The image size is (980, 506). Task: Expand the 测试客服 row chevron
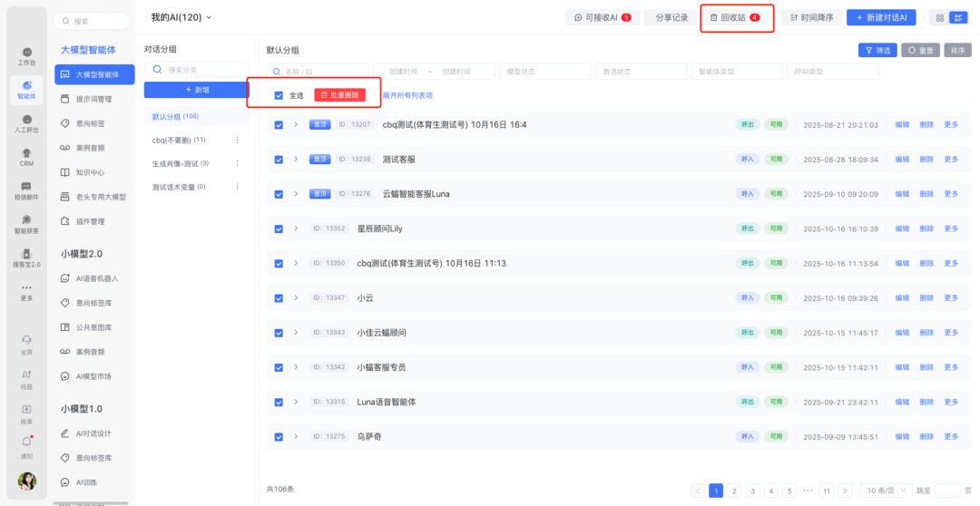tap(296, 159)
